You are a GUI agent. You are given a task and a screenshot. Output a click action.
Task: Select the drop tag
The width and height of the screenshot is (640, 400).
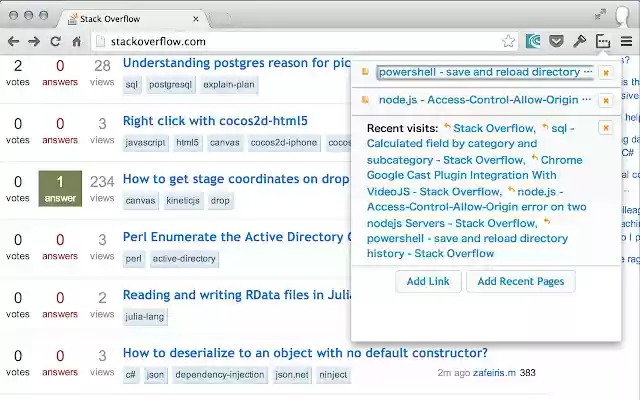click(220, 201)
